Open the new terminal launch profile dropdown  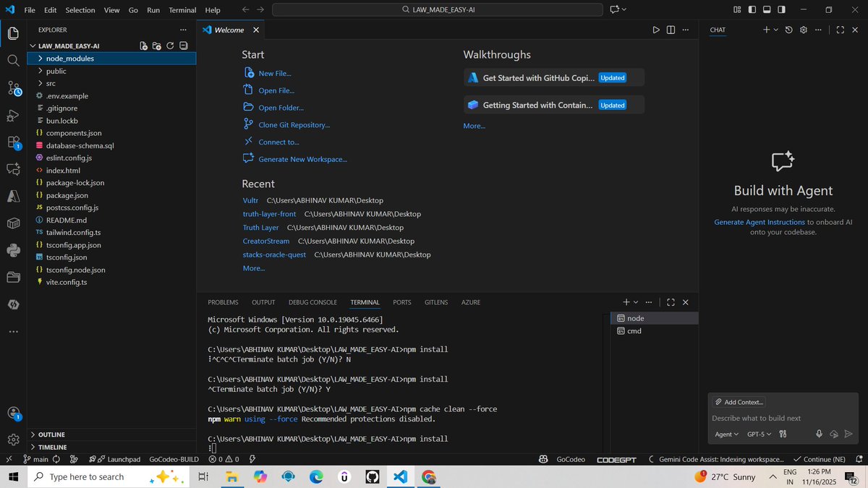[636, 302]
